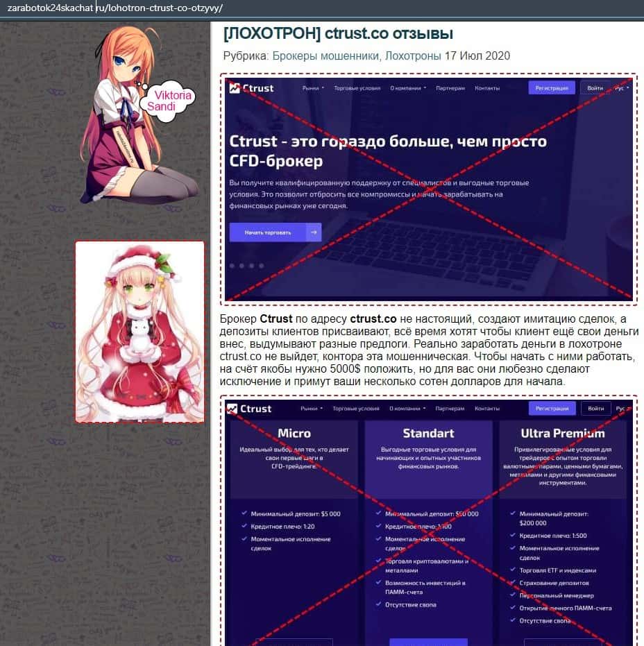The width and height of the screenshot is (644, 646).
Task: Click arrow icon beside Начать торговать
Action: (314, 232)
